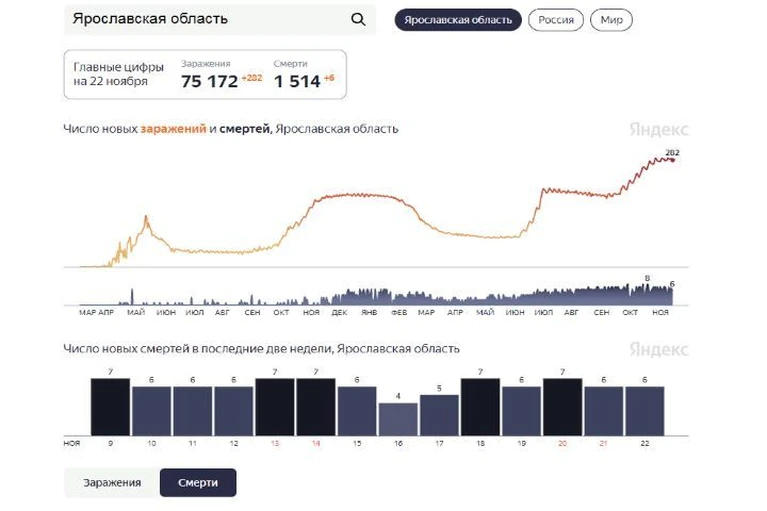Switch to the Мир region pill

click(x=611, y=20)
